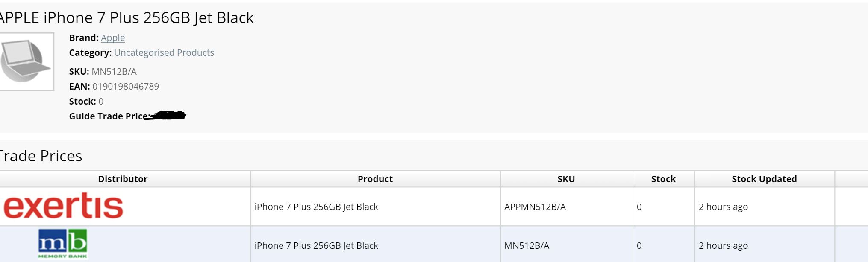Click the APPMN512B/A SKU cell

click(535, 207)
